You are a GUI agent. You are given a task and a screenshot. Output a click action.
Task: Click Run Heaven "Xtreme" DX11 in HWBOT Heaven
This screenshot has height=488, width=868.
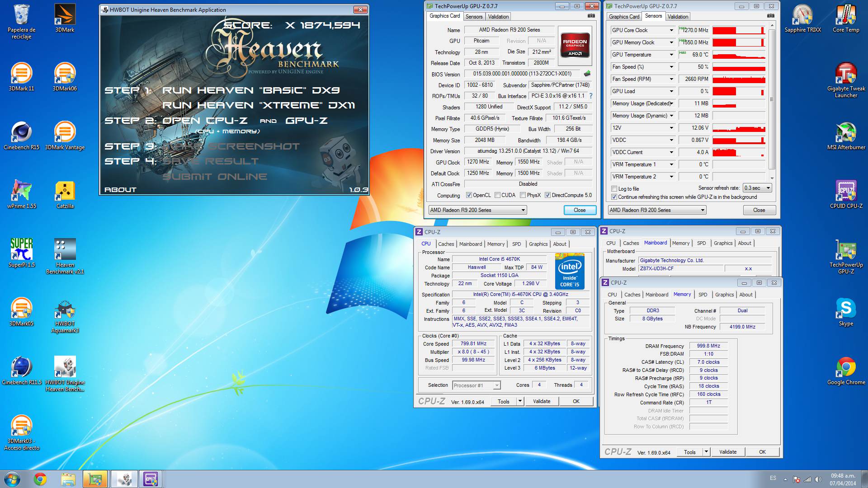pyautogui.click(x=259, y=105)
